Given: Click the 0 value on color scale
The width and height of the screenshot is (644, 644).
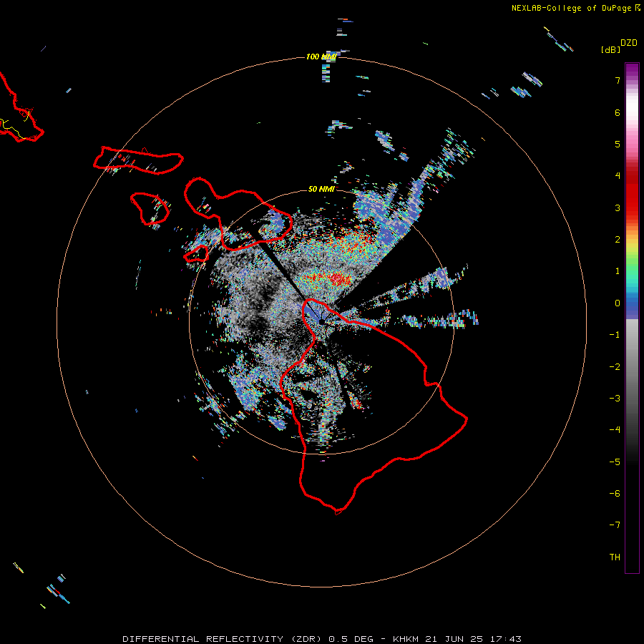Looking at the screenshot, I should pos(618,303).
